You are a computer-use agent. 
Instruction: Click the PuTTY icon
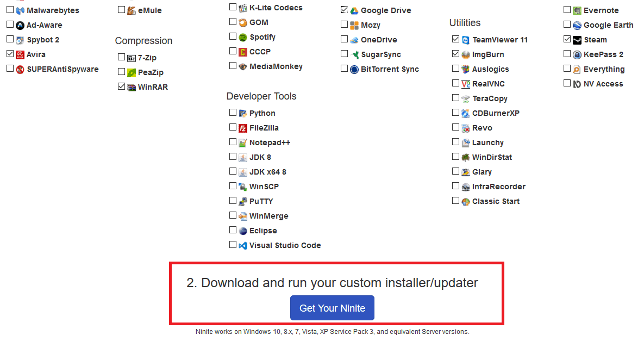243,202
